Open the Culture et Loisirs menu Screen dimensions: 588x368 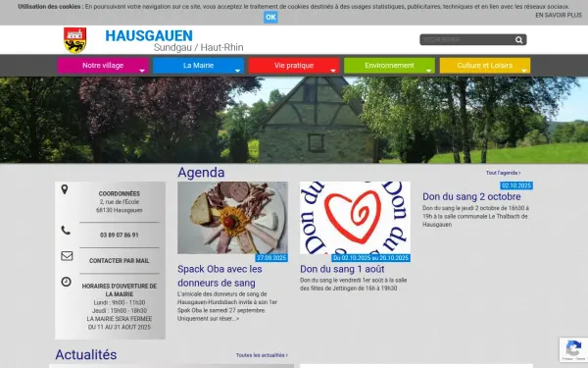pyautogui.click(x=485, y=66)
